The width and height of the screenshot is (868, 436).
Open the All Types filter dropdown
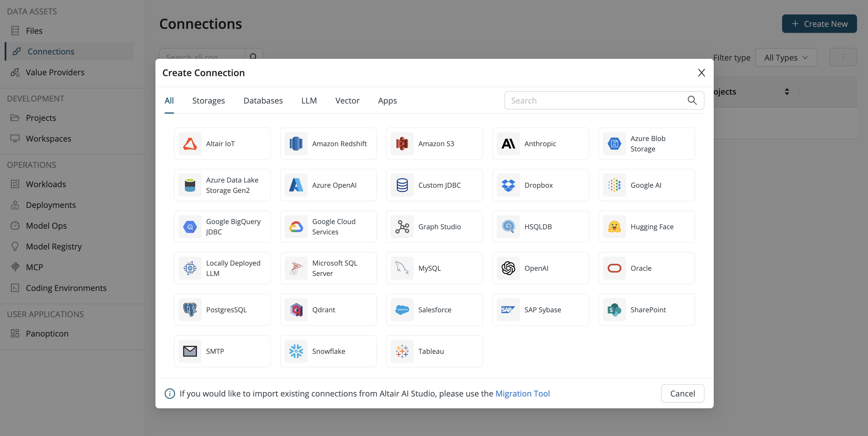(x=786, y=57)
